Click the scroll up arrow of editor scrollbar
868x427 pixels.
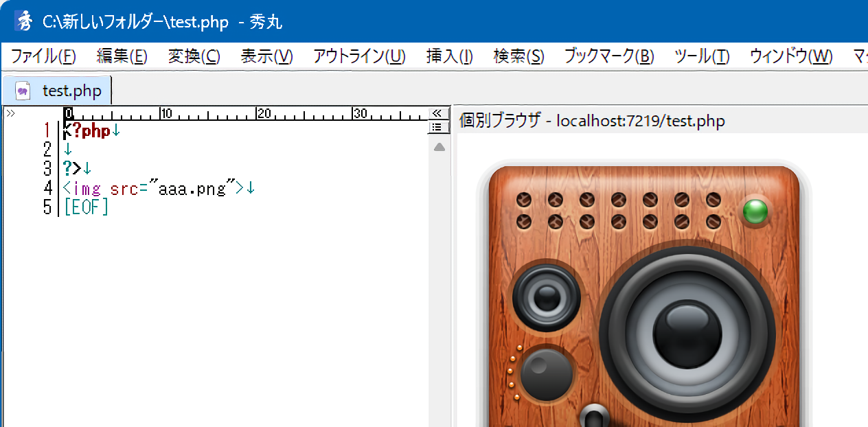439,147
